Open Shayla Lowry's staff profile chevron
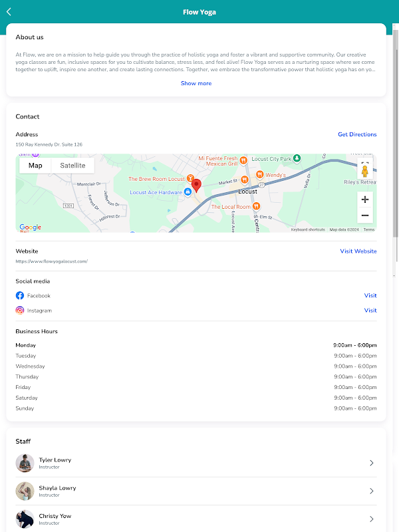 371,491
